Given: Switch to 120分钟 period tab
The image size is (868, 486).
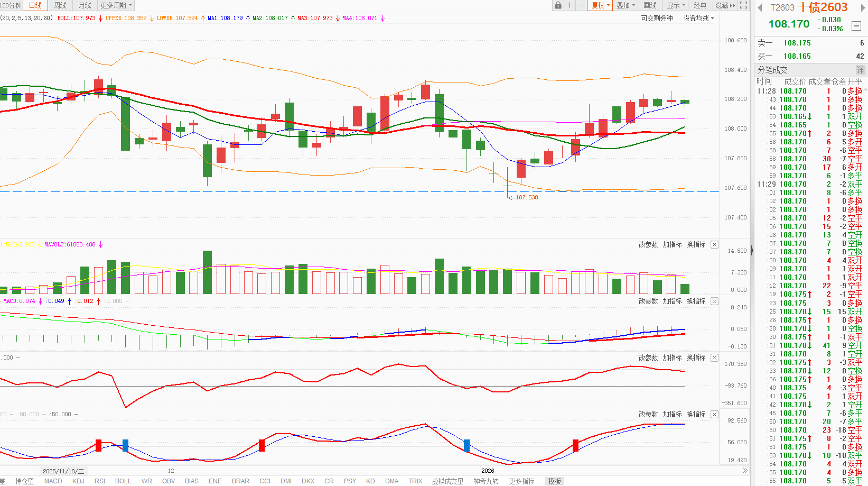Looking at the screenshot, I should click(11, 5).
